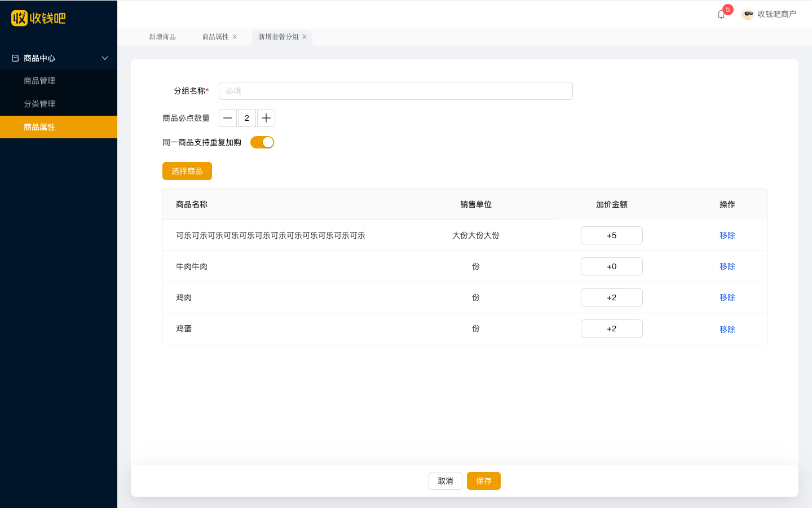Edit the +0 markup for 牛肉牛肉

612,266
